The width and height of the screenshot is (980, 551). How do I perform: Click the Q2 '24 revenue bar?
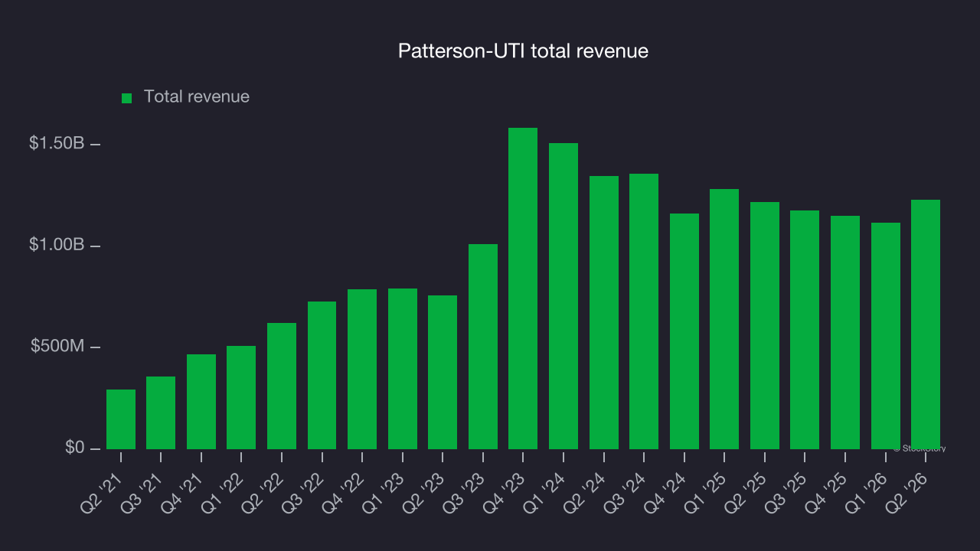tap(604, 312)
